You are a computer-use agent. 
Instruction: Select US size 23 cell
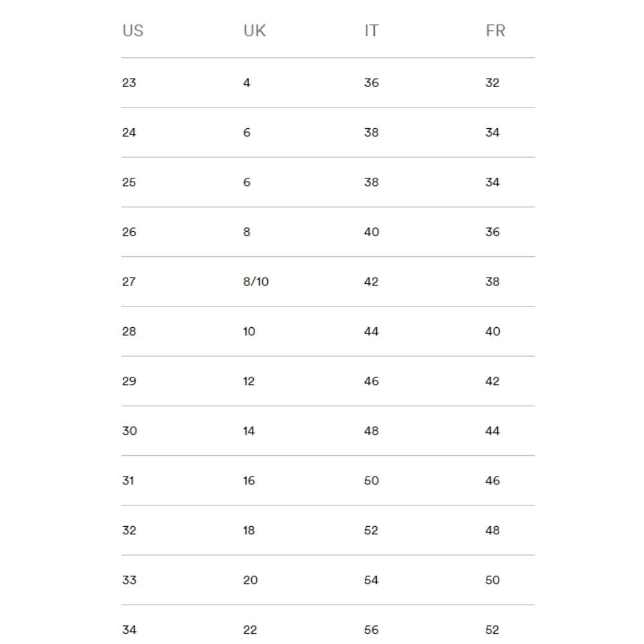click(x=129, y=82)
